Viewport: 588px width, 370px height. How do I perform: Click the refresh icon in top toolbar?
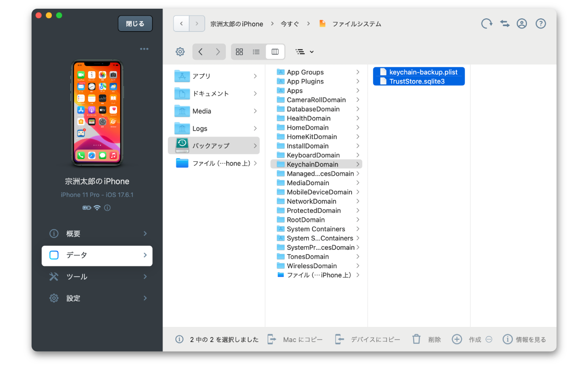(x=487, y=24)
